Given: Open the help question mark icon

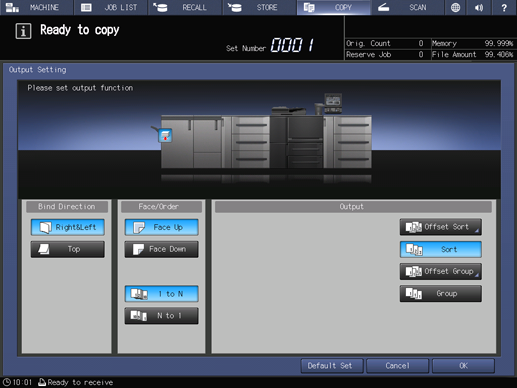Looking at the screenshot, I should (x=504, y=7).
